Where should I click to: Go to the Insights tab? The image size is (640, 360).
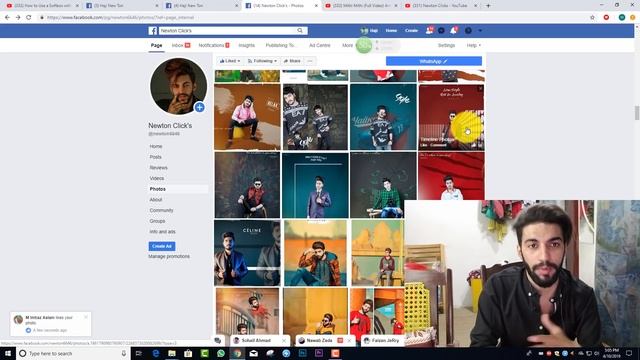[x=247, y=45]
